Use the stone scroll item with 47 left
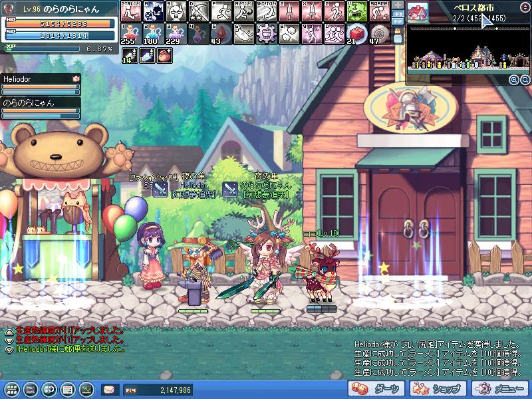 coord(379,34)
